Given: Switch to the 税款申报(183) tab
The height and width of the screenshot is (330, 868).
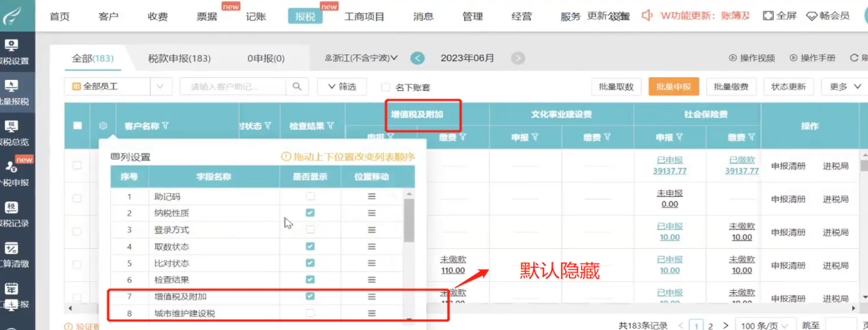Looking at the screenshot, I should (x=179, y=59).
